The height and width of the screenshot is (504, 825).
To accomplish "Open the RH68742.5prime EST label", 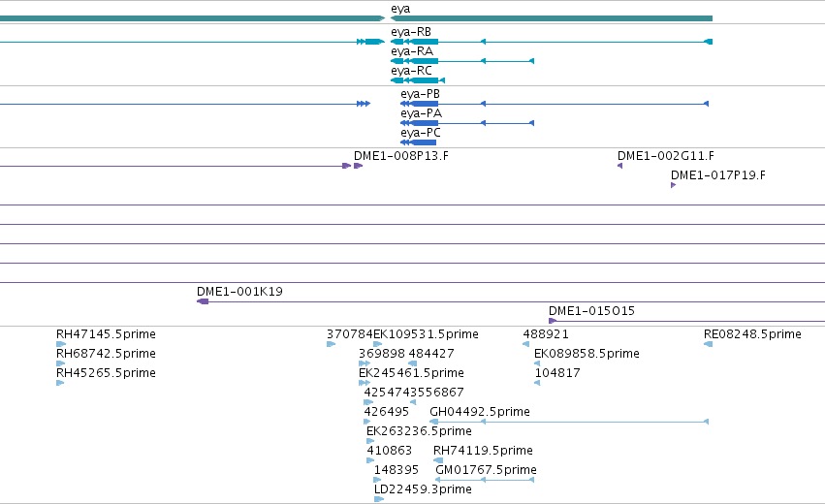I will point(106,354).
